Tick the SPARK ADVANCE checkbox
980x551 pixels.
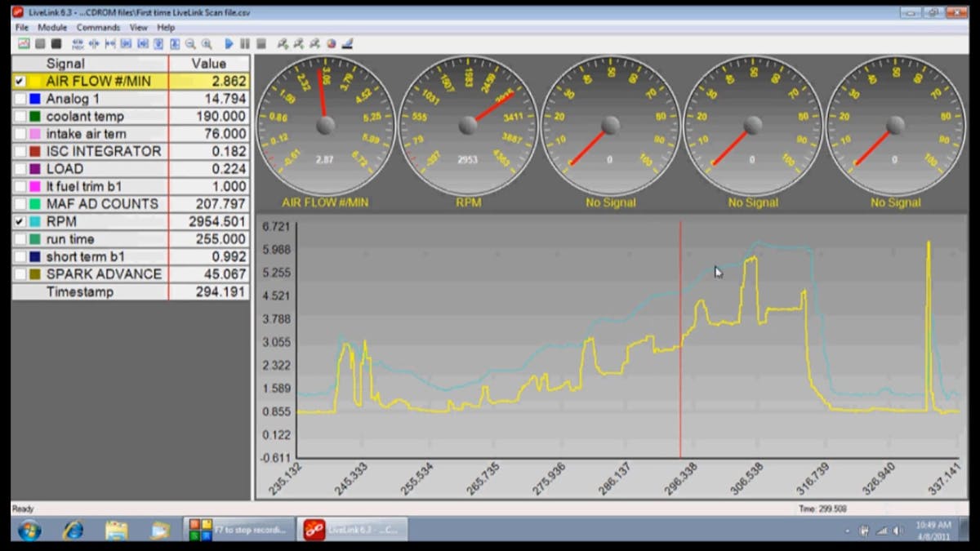tap(20, 274)
